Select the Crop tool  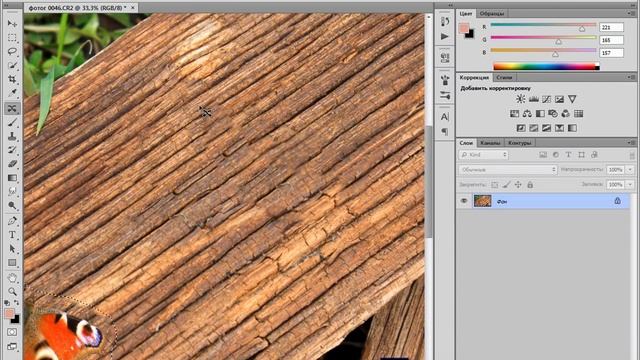point(12,79)
